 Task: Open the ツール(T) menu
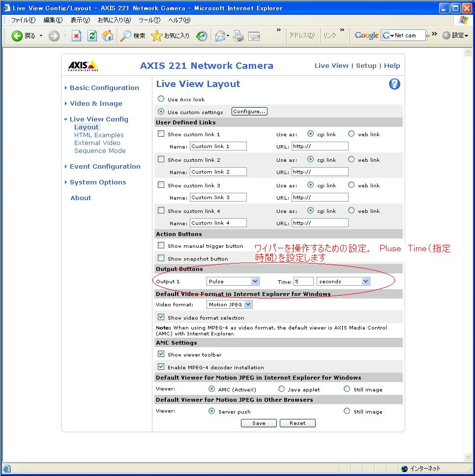pos(149,20)
